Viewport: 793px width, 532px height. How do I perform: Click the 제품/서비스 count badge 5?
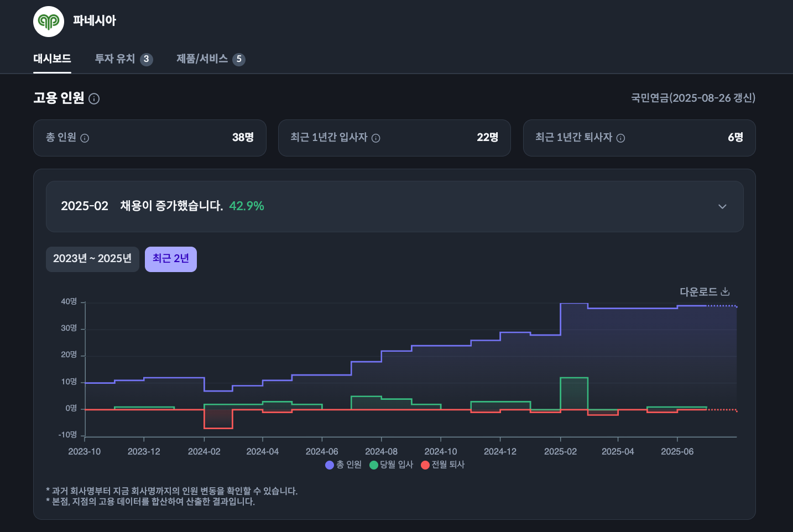239,59
